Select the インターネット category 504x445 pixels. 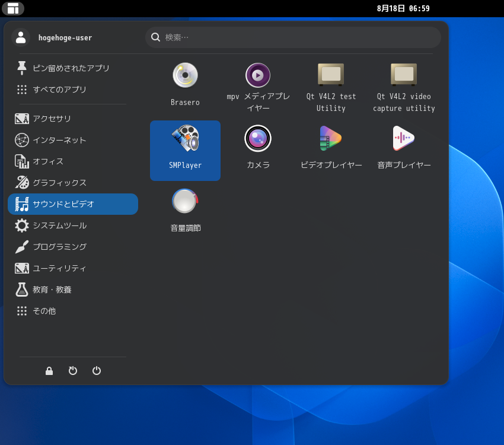(73, 140)
